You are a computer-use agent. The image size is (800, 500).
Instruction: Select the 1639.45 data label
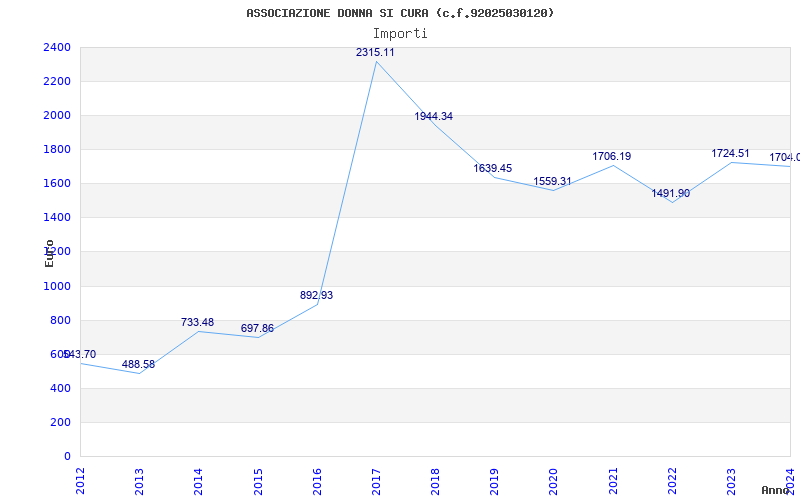(492, 168)
